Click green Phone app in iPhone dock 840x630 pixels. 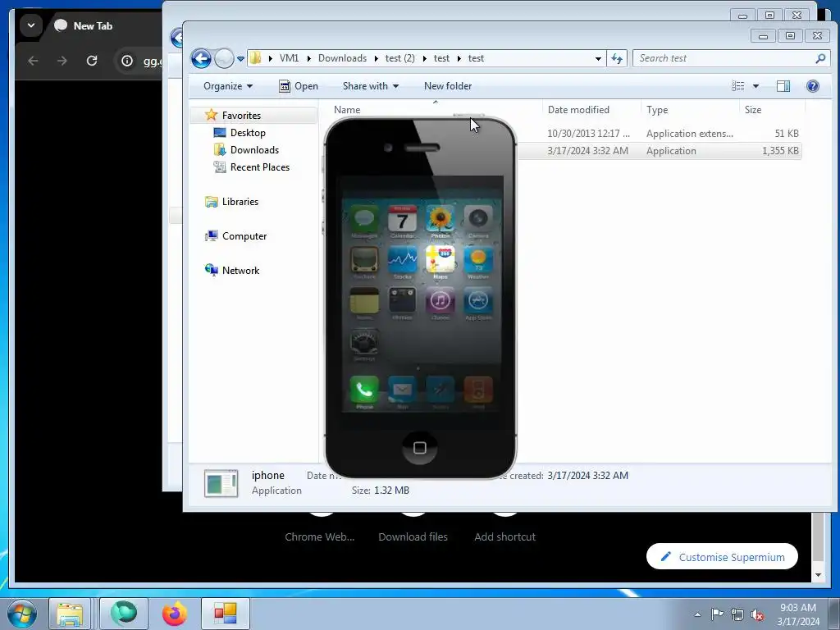pos(364,390)
